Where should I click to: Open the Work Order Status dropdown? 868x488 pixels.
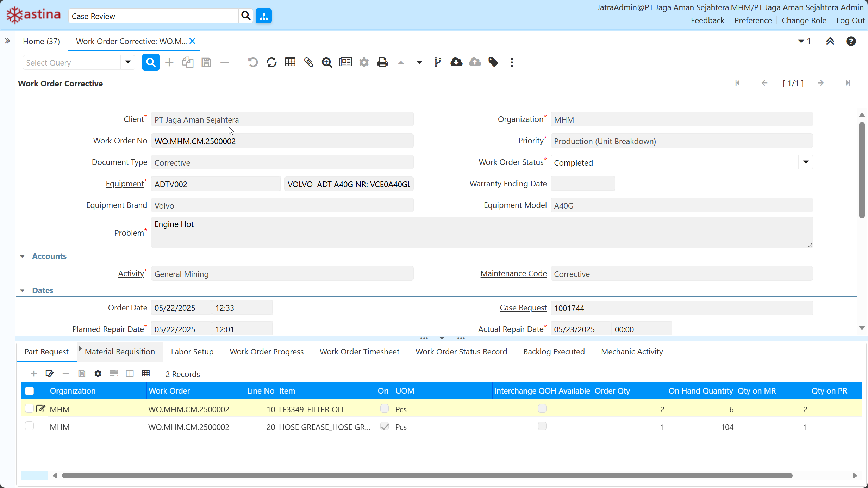point(806,162)
